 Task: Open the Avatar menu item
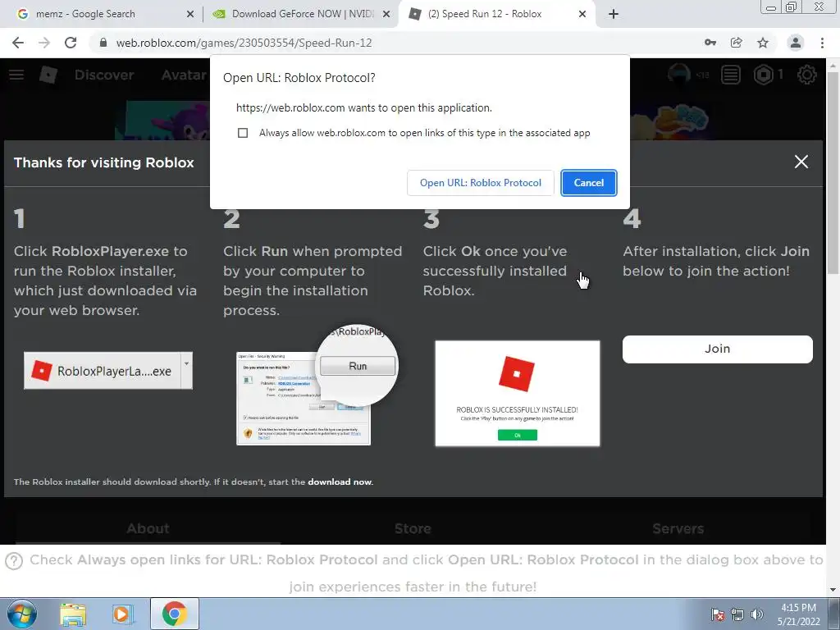(x=184, y=75)
